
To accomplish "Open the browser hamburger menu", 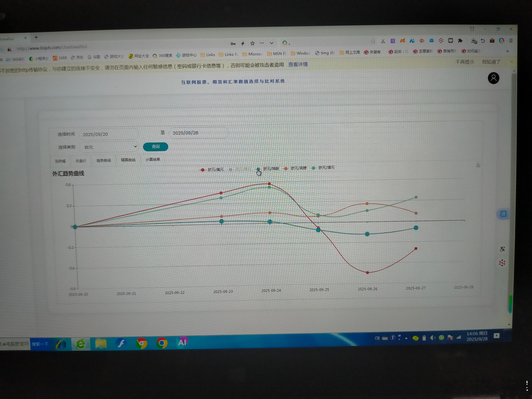I will pyautogui.click(x=511, y=40).
